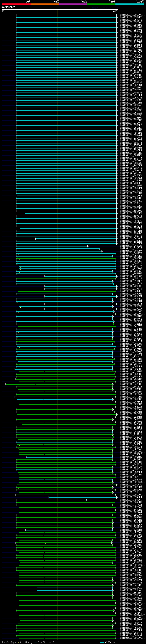146x644 pixels.
Task: Click the red ~20% identity legend segment
Action: tap(16, 4)
